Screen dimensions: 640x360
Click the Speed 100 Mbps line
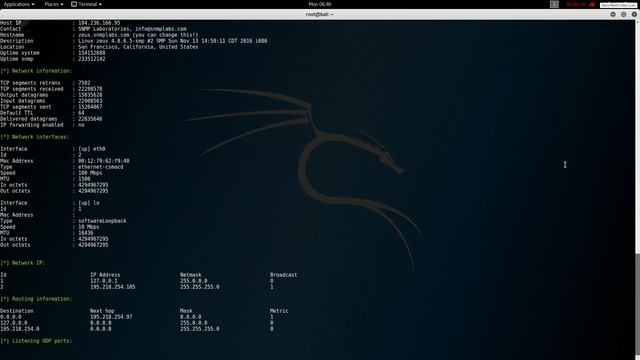point(51,173)
